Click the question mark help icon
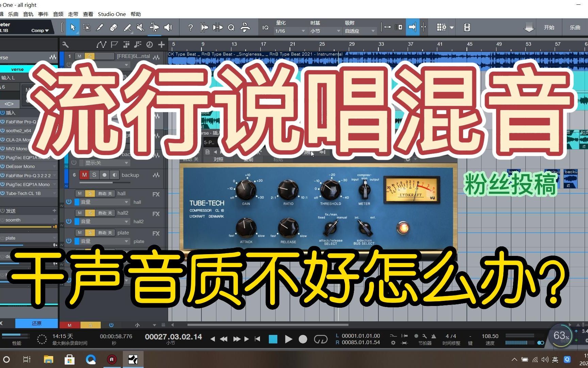The width and height of the screenshot is (588, 368). (x=191, y=28)
